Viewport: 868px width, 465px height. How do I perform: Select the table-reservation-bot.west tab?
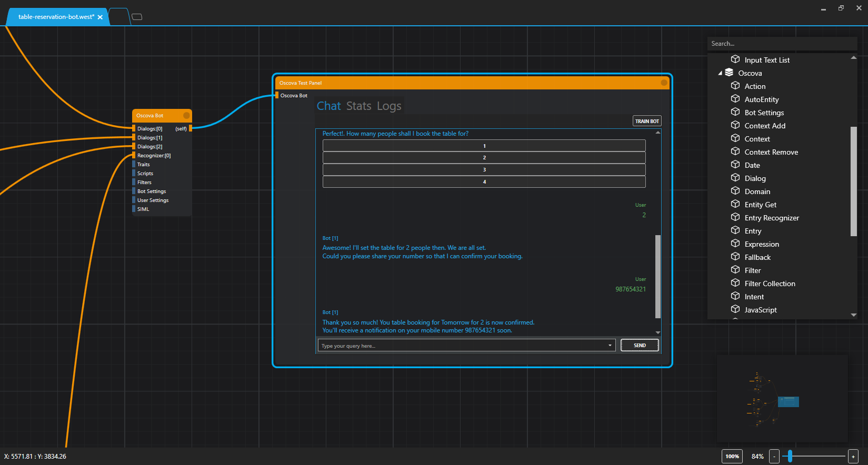[x=56, y=17]
